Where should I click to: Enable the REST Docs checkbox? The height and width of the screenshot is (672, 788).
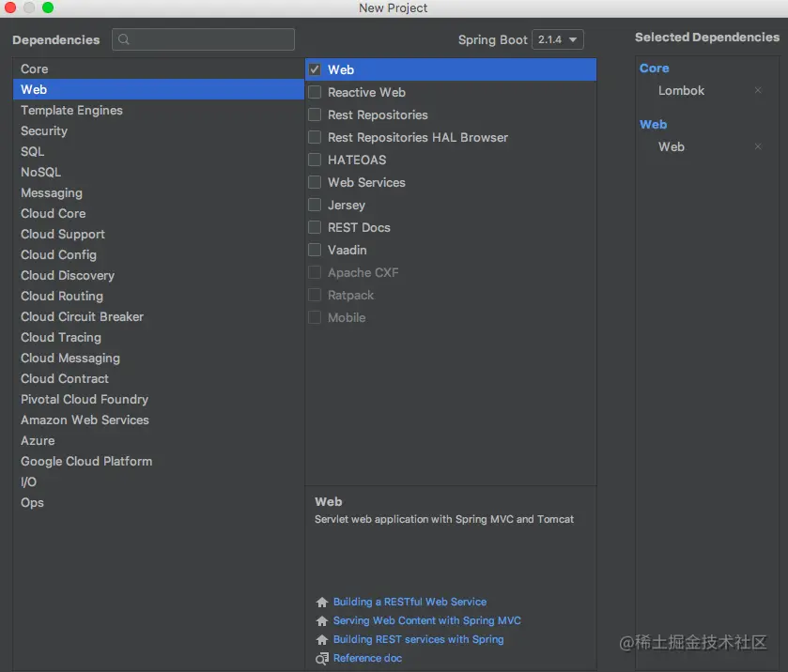[x=315, y=227]
